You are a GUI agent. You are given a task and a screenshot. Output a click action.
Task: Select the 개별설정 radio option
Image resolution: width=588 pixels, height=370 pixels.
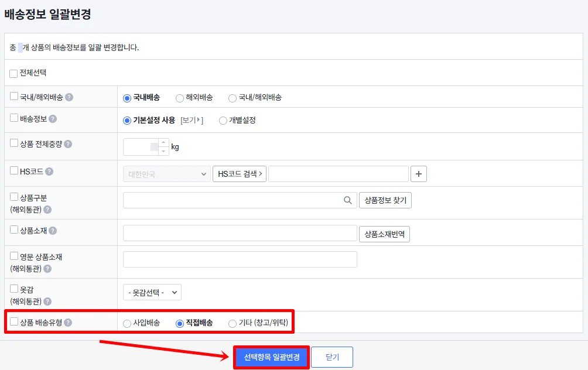click(x=223, y=121)
